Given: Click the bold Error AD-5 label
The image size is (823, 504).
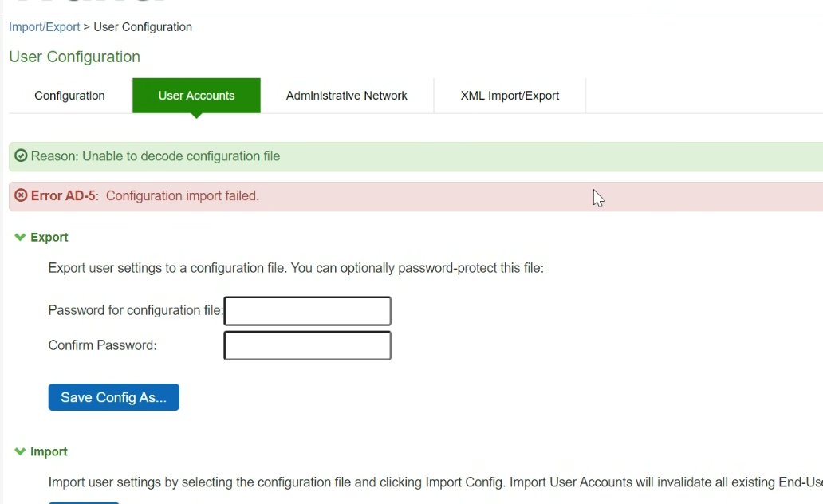Looking at the screenshot, I should (65, 196).
